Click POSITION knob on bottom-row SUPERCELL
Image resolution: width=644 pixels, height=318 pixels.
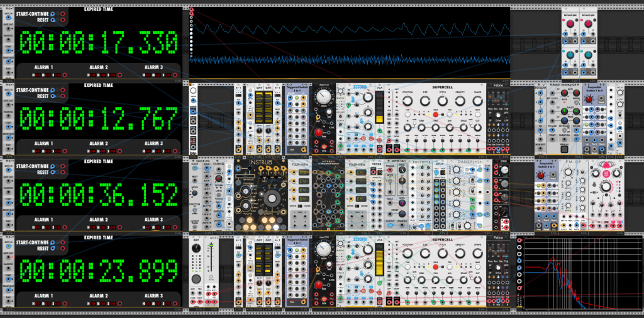[407, 253]
